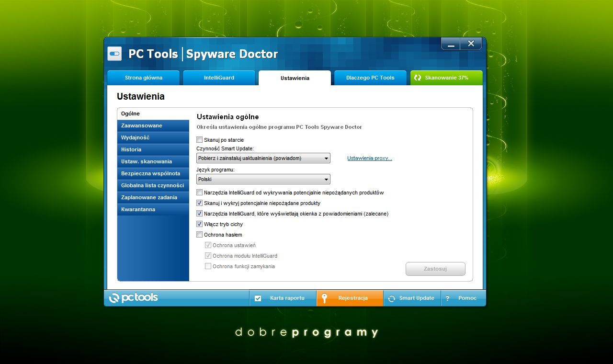Viewport: 613px width, 364px height.
Task: Toggle Ochrona modułu IntelliGuard checkbox
Action: [208, 256]
